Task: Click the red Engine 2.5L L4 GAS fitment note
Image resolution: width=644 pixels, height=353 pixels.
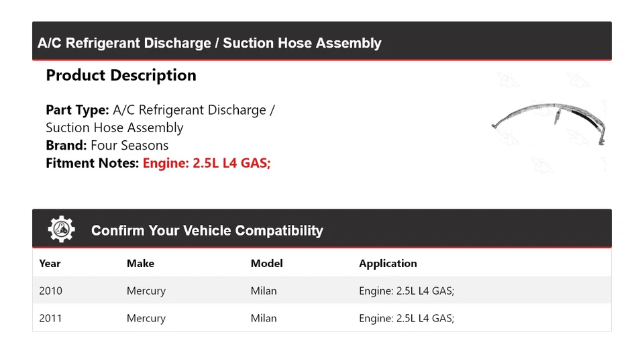Action: (207, 163)
